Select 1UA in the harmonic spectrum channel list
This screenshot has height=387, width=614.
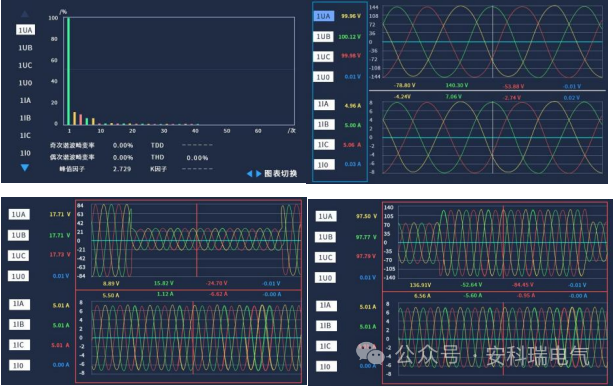(x=25, y=30)
